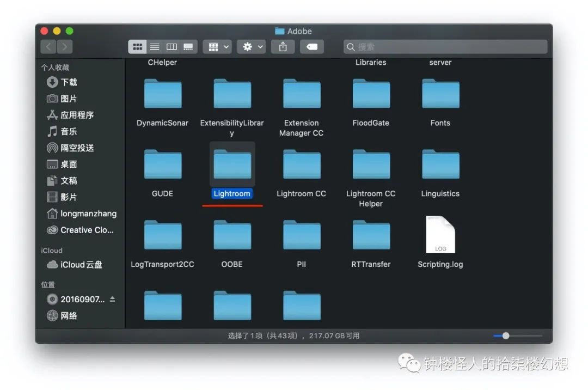The image size is (588, 390).
Task: Select the PII folder
Action: (x=302, y=235)
